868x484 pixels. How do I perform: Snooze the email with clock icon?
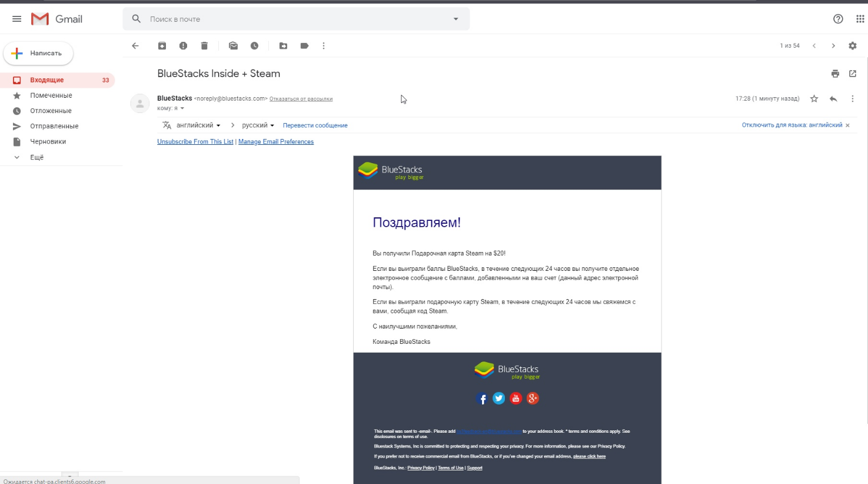pyautogui.click(x=254, y=46)
